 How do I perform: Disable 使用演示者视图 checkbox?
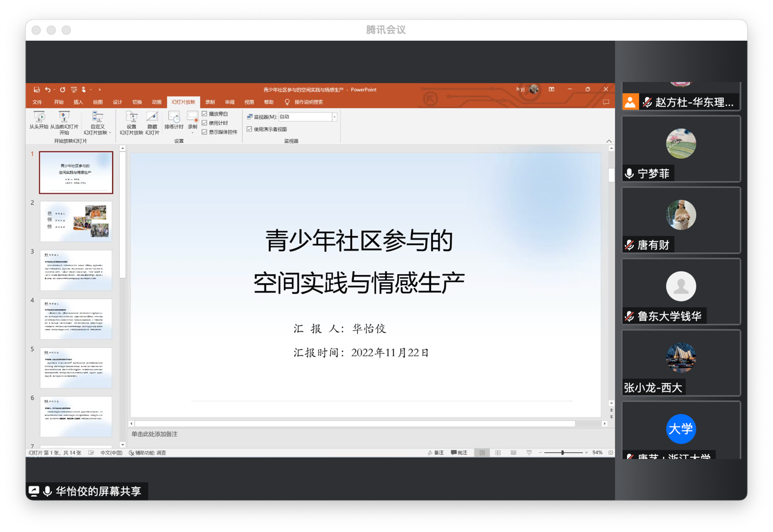249,129
